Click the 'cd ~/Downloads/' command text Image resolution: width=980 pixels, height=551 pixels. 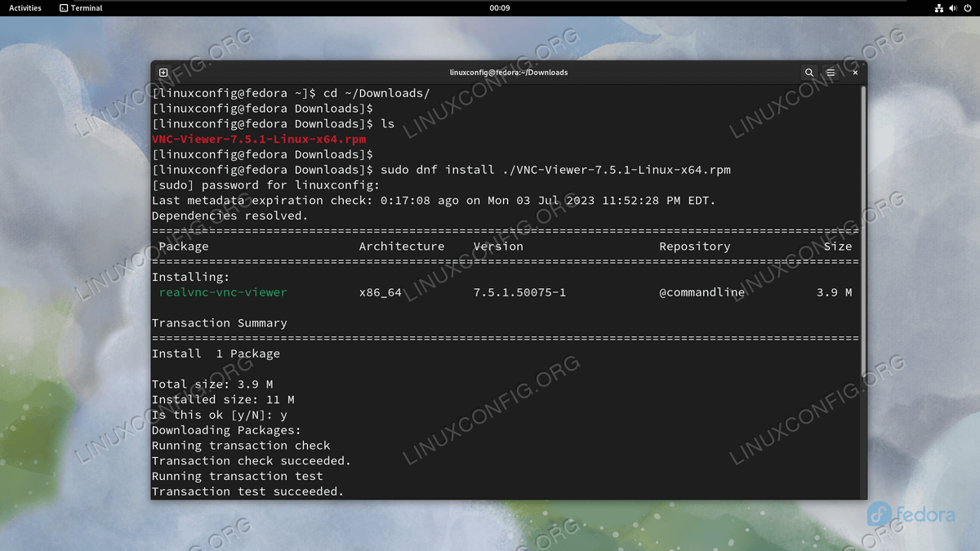click(376, 93)
